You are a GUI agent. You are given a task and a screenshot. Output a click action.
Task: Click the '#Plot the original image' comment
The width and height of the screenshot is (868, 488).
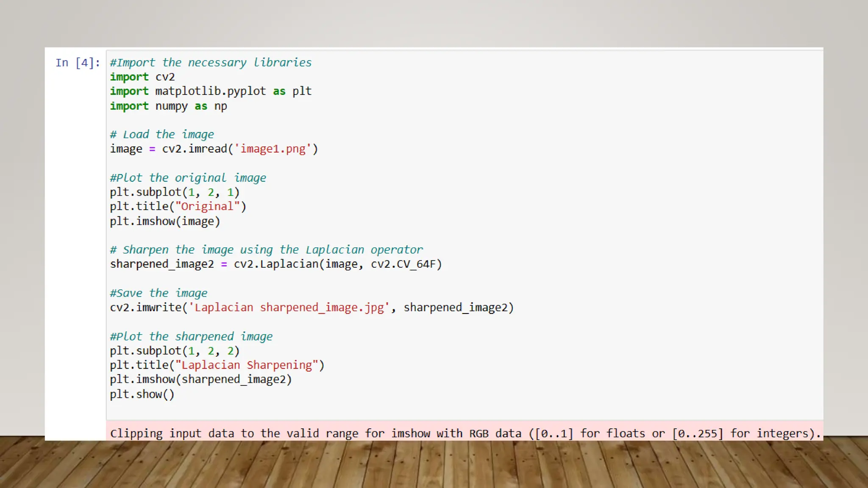[188, 178]
